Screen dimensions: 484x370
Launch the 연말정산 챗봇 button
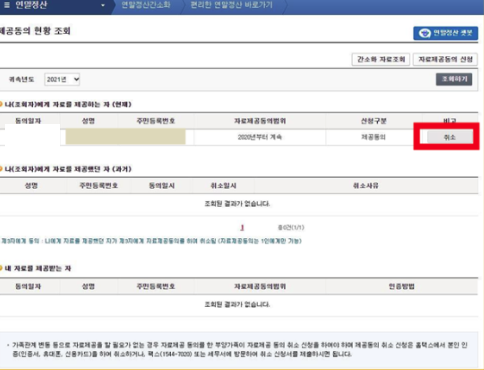446,33
